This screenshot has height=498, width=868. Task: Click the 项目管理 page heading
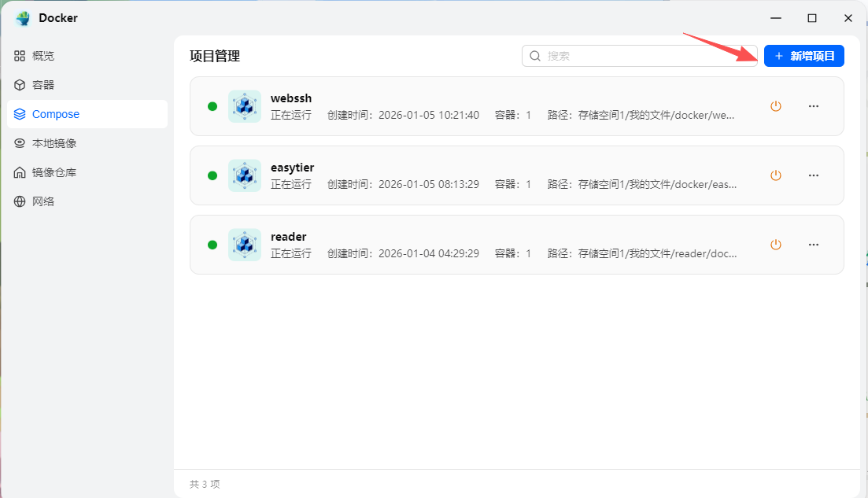pos(215,57)
